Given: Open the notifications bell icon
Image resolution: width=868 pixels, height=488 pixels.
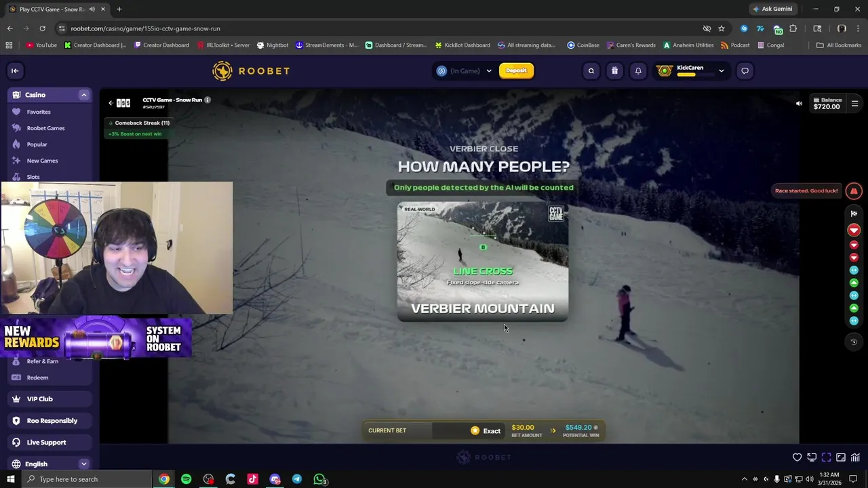Looking at the screenshot, I should click(638, 70).
